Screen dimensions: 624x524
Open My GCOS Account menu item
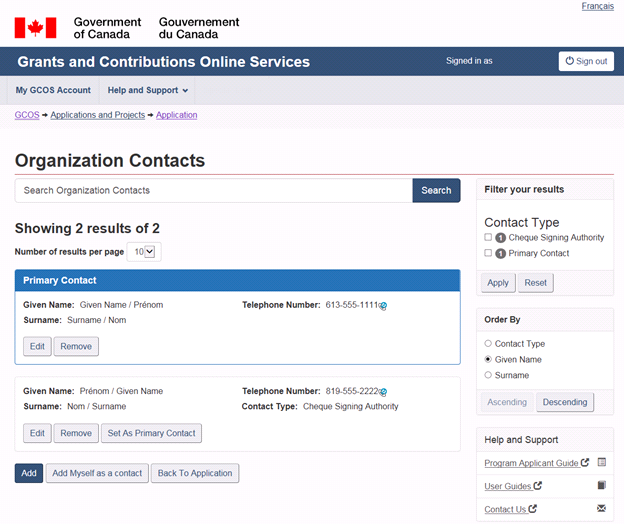coord(53,91)
